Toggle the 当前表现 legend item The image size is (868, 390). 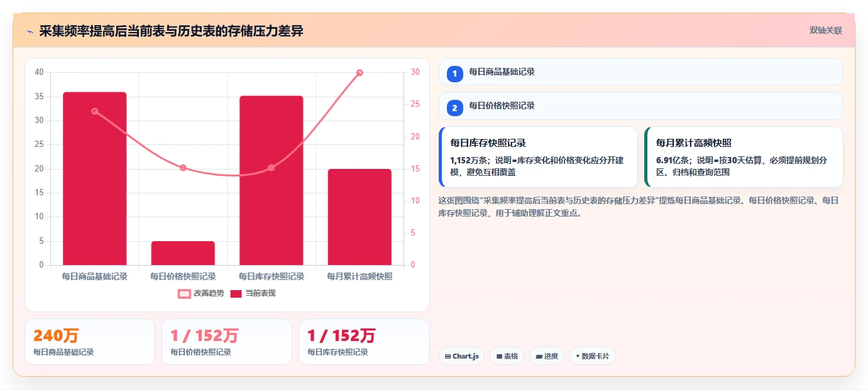[x=253, y=293]
